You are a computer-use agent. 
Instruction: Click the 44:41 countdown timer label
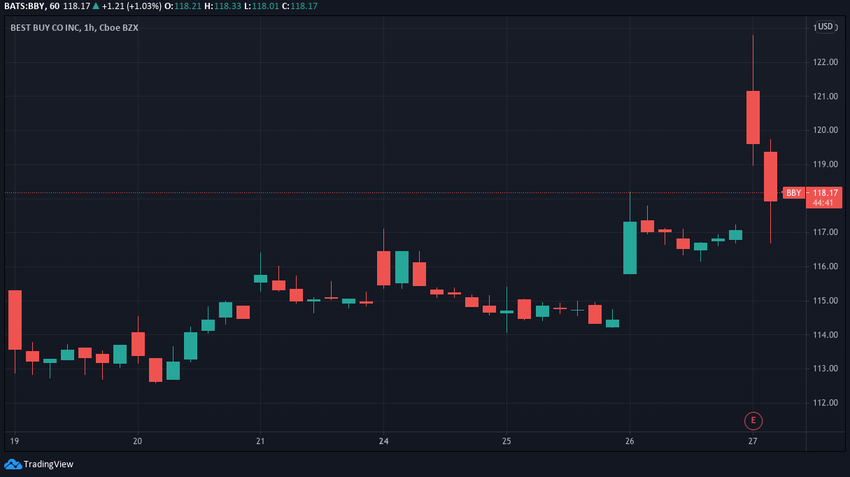pyautogui.click(x=823, y=203)
